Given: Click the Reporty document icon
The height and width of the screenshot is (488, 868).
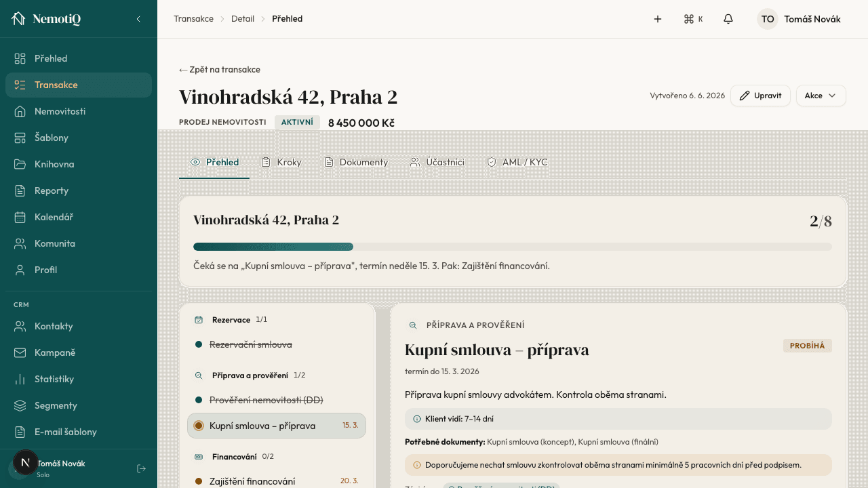Looking at the screenshot, I should click(20, 190).
